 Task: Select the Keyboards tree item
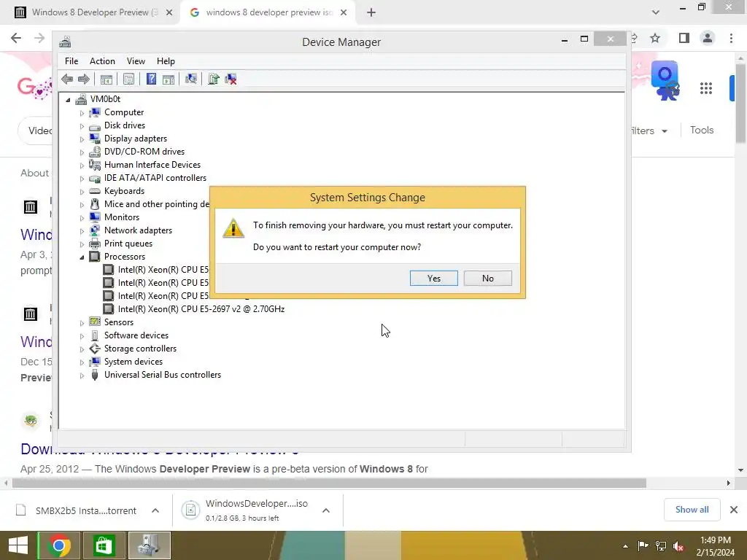[x=124, y=191]
